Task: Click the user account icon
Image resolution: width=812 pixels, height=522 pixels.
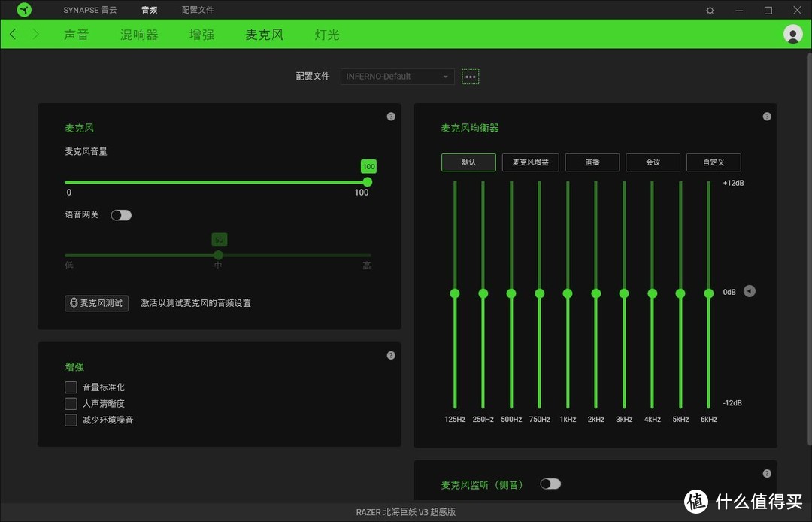Action: point(793,34)
